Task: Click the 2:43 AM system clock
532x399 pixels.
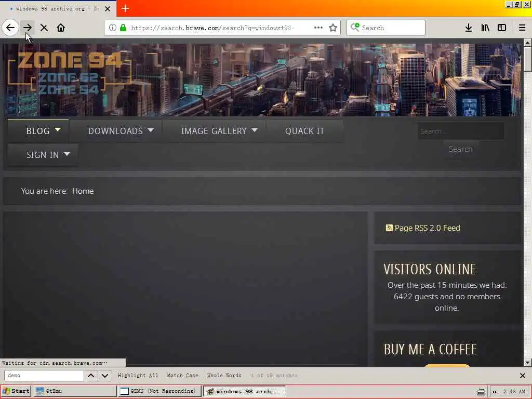Action: click(514, 392)
